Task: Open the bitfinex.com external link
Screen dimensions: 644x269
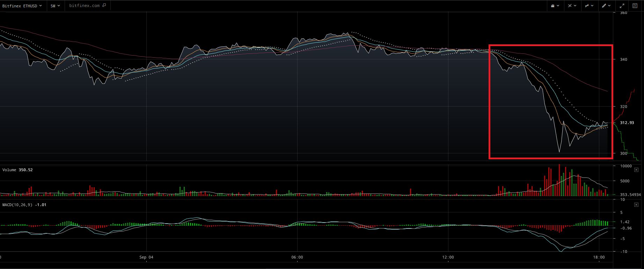Action: (x=87, y=6)
